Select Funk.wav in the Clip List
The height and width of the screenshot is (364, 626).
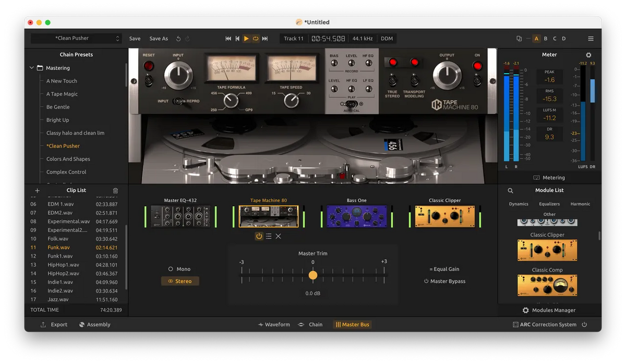click(x=58, y=247)
